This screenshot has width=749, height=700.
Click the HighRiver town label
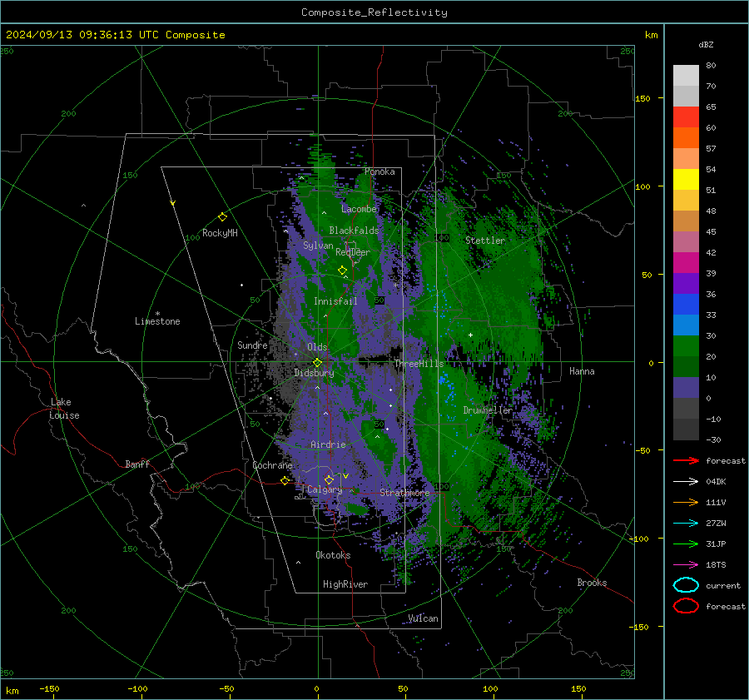pos(345,584)
